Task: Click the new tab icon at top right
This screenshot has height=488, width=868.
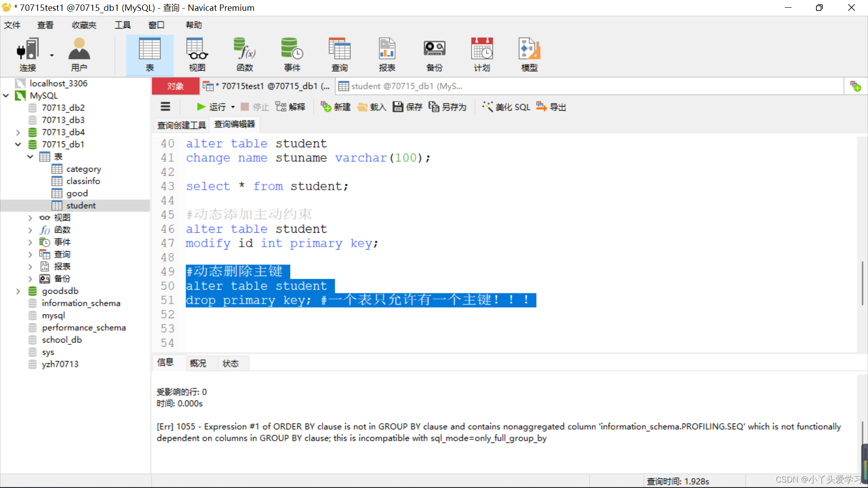Action: click(855, 86)
